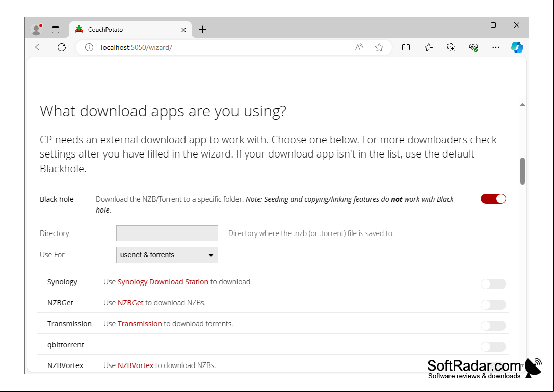Click the Synology label
This screenshot has width=554, height=392.
click(62, 282)
